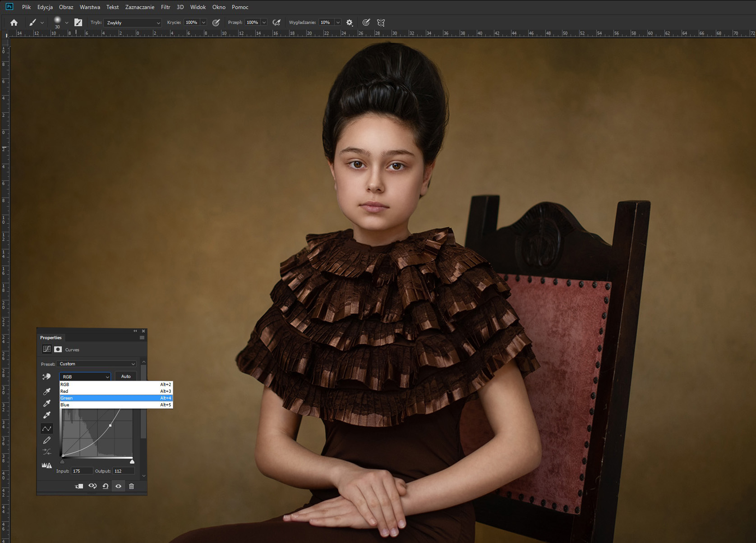Image resolution: width=756 pixels, height=543 pixels.
Task: Open the Krycie opacity dropdown arrow
Action: (x=203, y=23)
